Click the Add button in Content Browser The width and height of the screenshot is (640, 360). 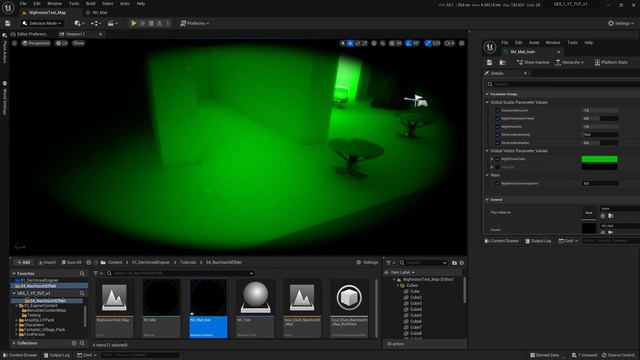click(x=23, y=262)
